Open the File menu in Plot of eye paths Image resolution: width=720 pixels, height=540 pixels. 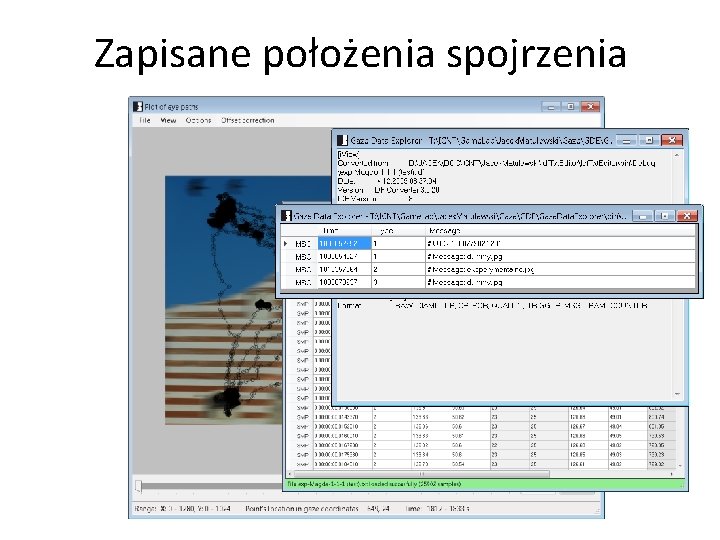click(x=145, y=120)
